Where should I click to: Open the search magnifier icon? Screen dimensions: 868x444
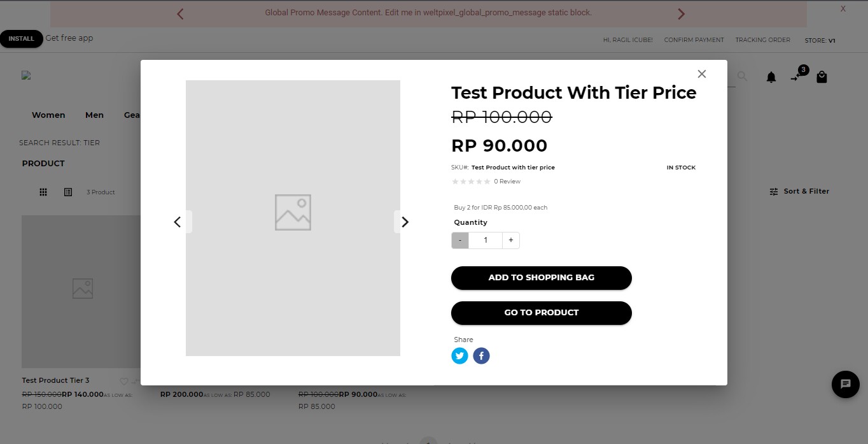coord(742,76)
